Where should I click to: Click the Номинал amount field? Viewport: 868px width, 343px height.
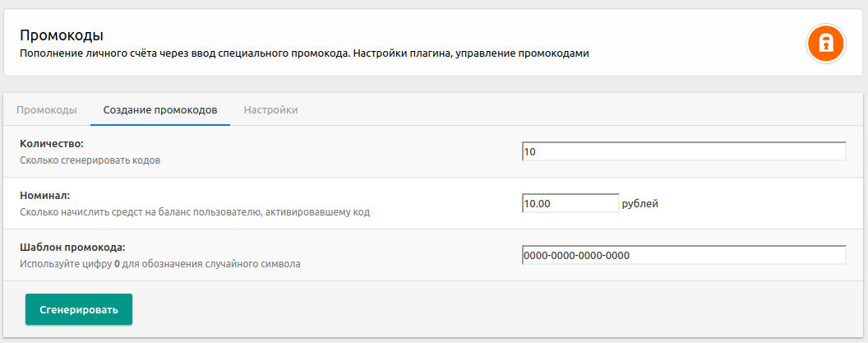(x=570, y=203)
